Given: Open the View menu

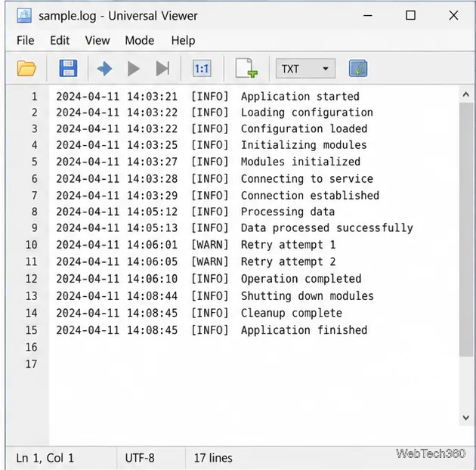Looking at the screenshot, I should pyautogui.click(x=97, y=40).
